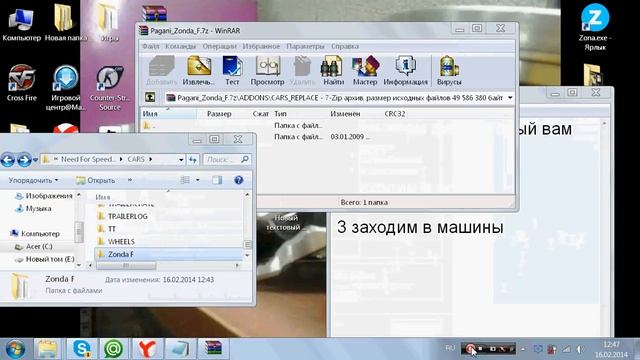Click the Extract To icon in WinRAR
The image size is (640, 360).
(x=199, y=70)
